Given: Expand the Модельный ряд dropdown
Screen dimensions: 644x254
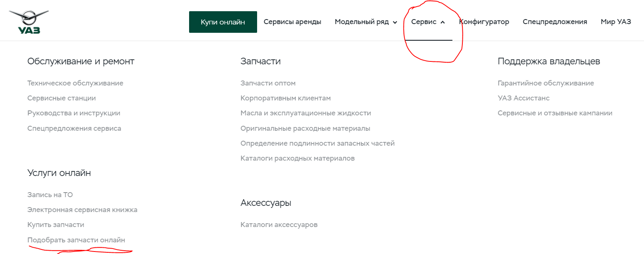Looking at the screenshot, I should point(366,22).
